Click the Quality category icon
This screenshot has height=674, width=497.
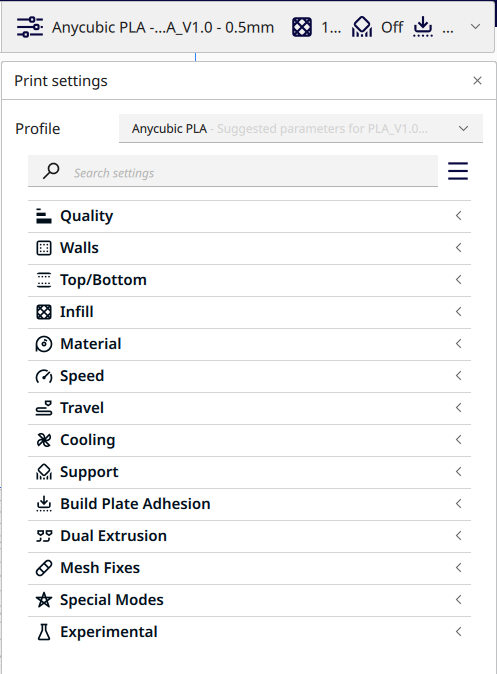(x=43, y=216)
